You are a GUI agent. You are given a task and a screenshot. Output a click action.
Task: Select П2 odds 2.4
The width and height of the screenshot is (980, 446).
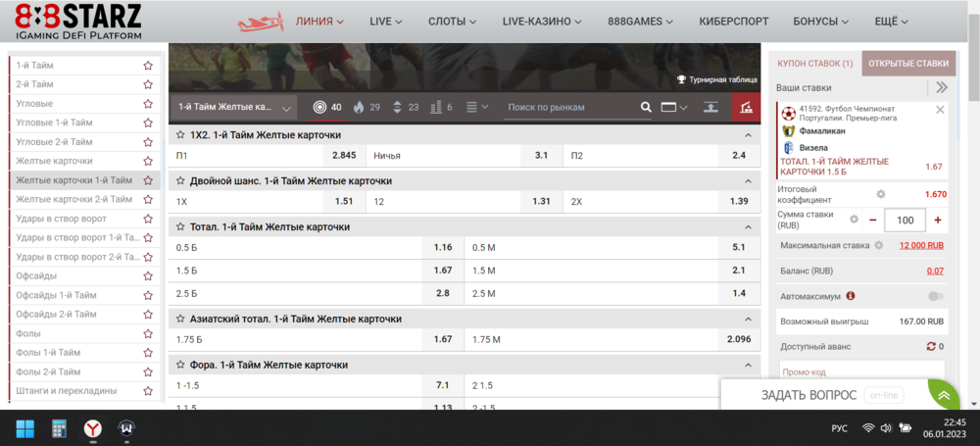[739, 155]
